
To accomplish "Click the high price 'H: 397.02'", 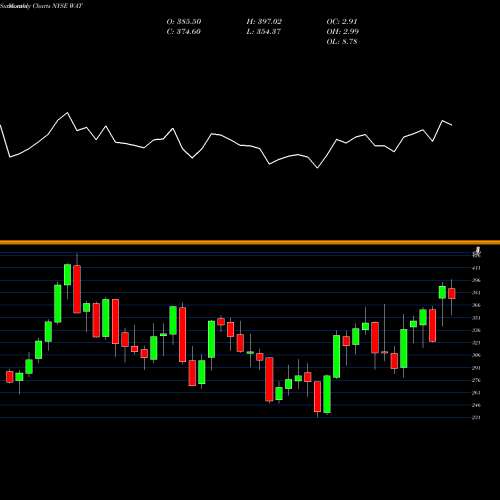I will (x=264, y=22).
